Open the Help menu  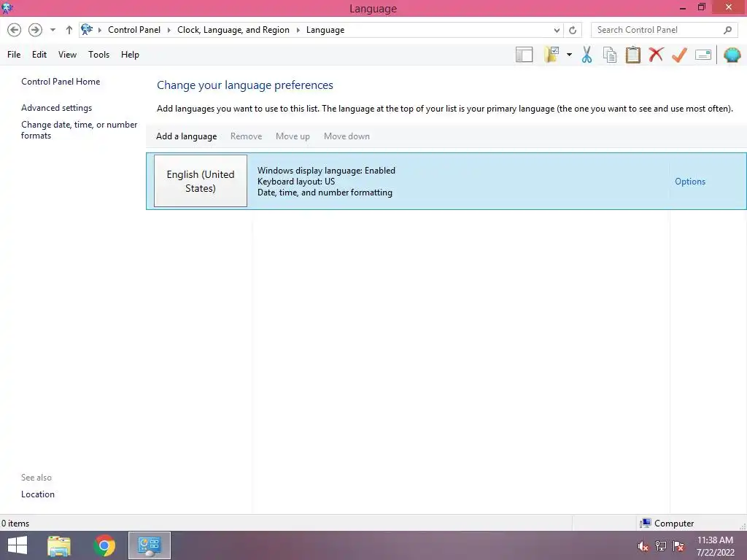pos(130,55)
